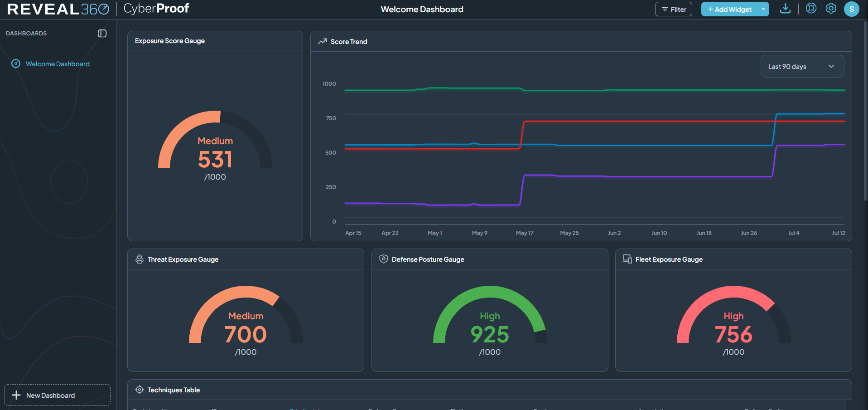Click the 700 threat exposure value
Screen dimensions: 868x410
tap(246, 335)
